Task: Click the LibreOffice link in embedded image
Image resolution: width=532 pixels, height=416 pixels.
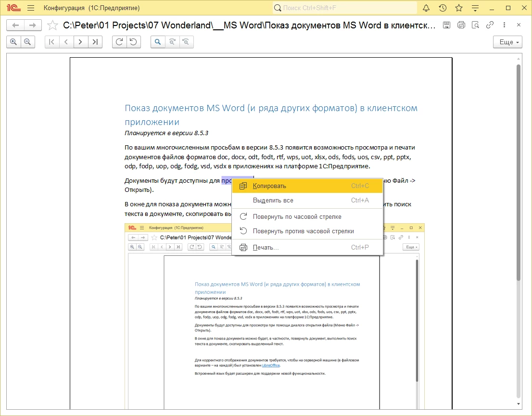Action: coord(271,366)
